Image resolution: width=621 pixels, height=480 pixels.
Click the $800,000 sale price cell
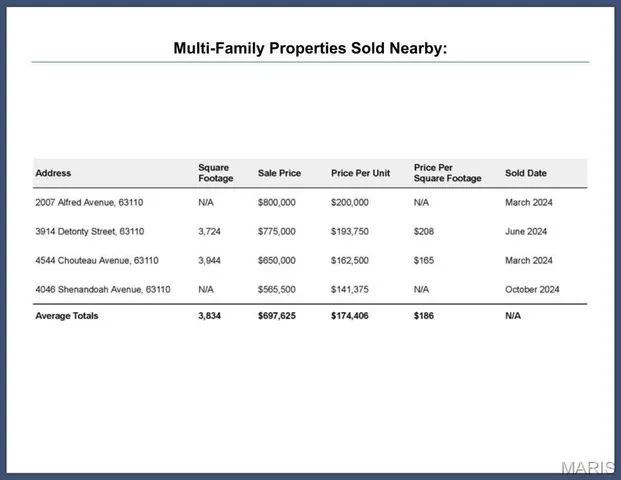coord(276,202)
